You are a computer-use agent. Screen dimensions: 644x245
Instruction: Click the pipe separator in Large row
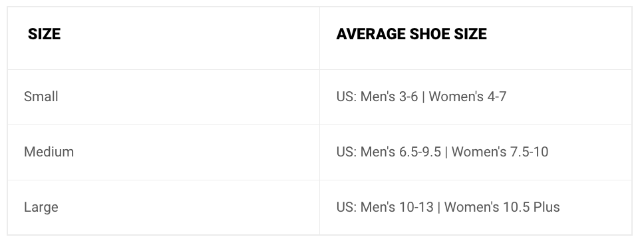click(x=439, y=207)
